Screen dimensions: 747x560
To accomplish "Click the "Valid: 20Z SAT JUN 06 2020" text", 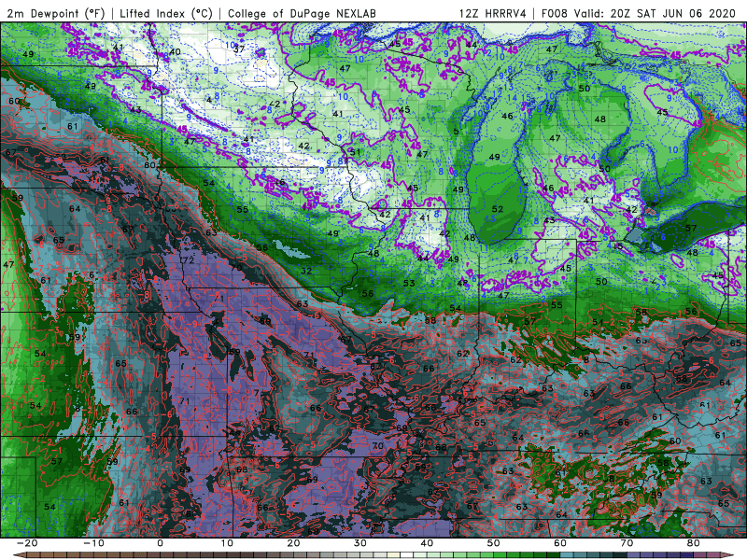I will tap(655, 13).
